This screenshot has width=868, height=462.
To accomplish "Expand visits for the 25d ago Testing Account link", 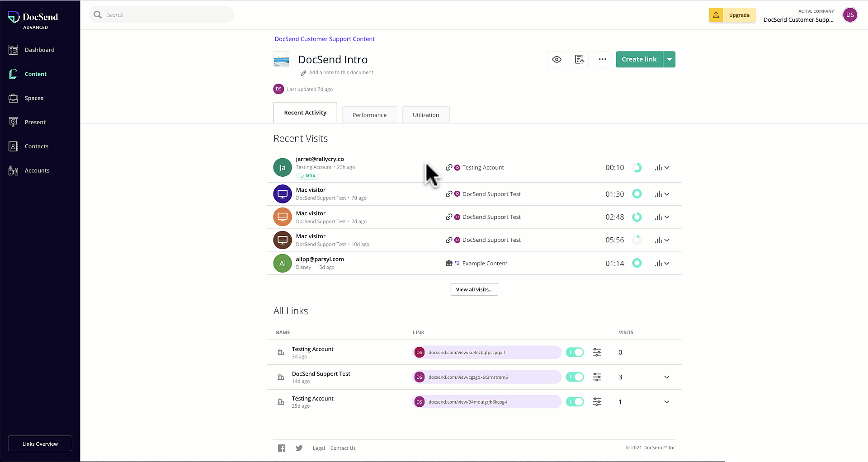I will [667, 402].
